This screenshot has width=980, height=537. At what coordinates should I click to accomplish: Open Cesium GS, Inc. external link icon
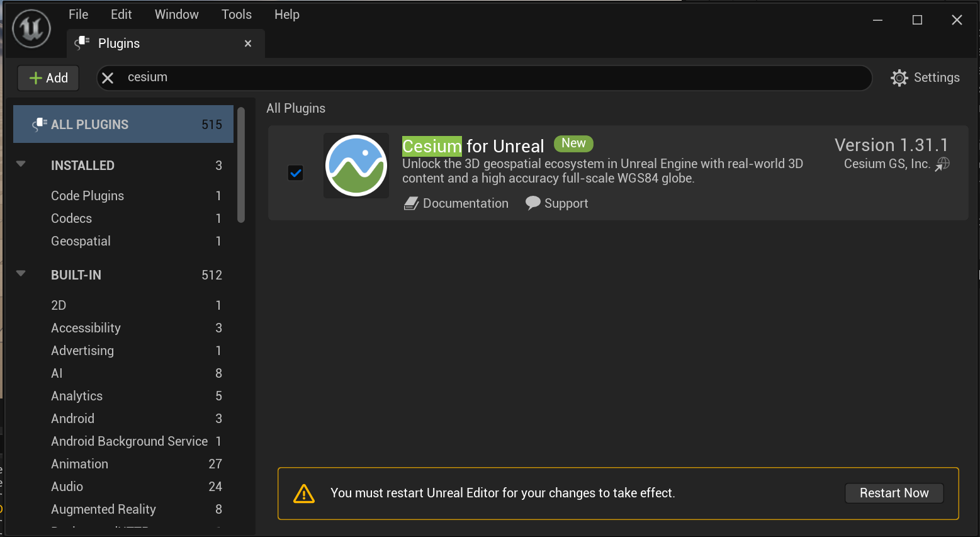942,164
